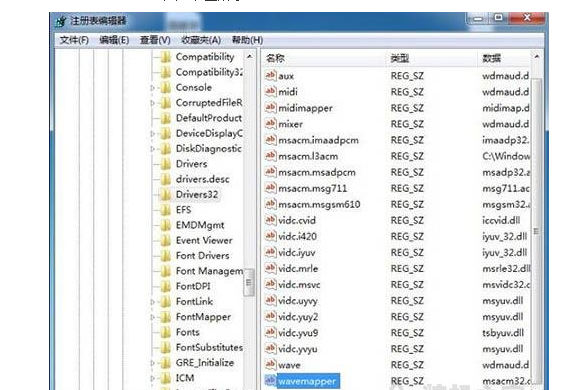Click the mixer string value icon

pos(271,124)
